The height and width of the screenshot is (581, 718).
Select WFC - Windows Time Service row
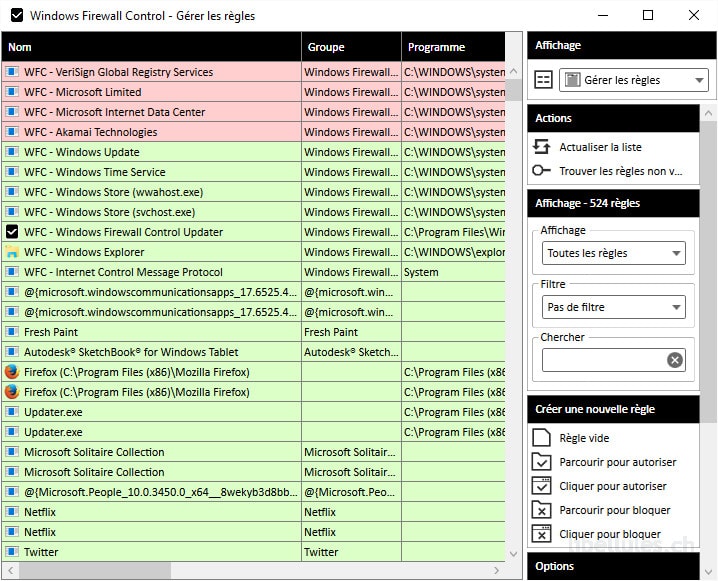254,172
